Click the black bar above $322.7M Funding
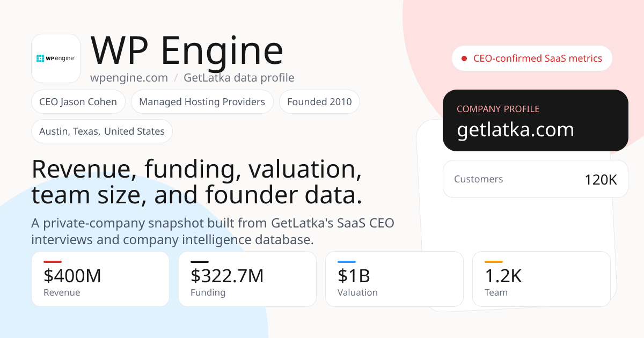 pos(200,262)
